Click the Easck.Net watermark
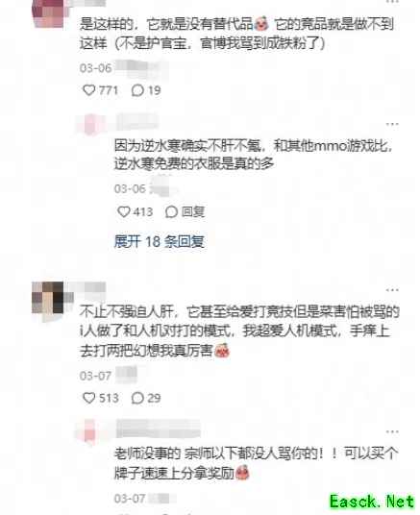Image resolution: width=420 pixels, height=515 pixels. [372, 502]
